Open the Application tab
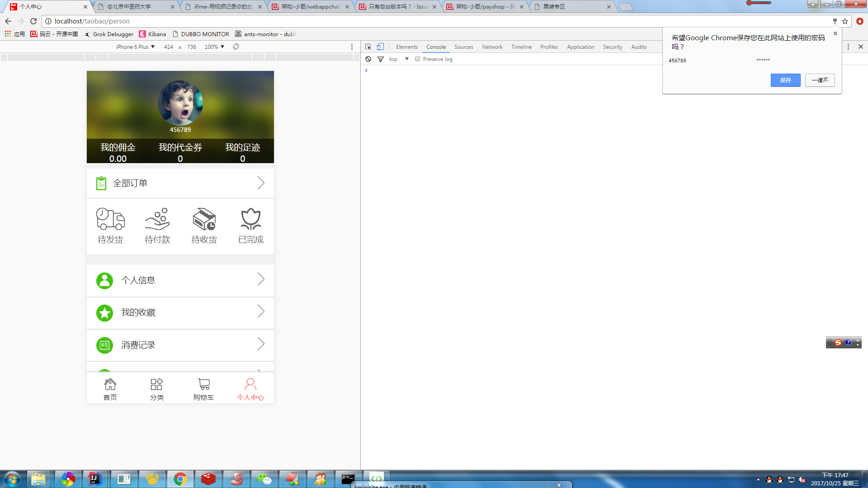The height and width of the screenshot is (488, 868). 580,47
